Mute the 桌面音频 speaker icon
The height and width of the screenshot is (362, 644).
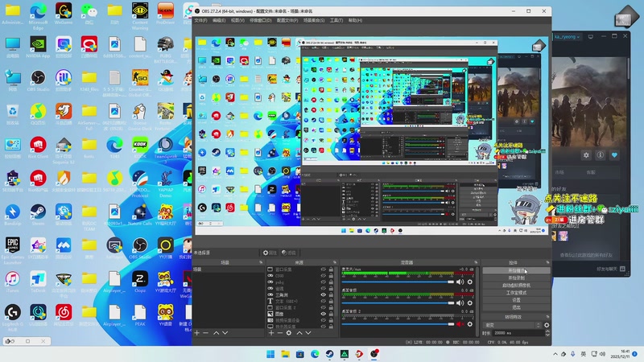pyautogui.click(x=460, y=303)
